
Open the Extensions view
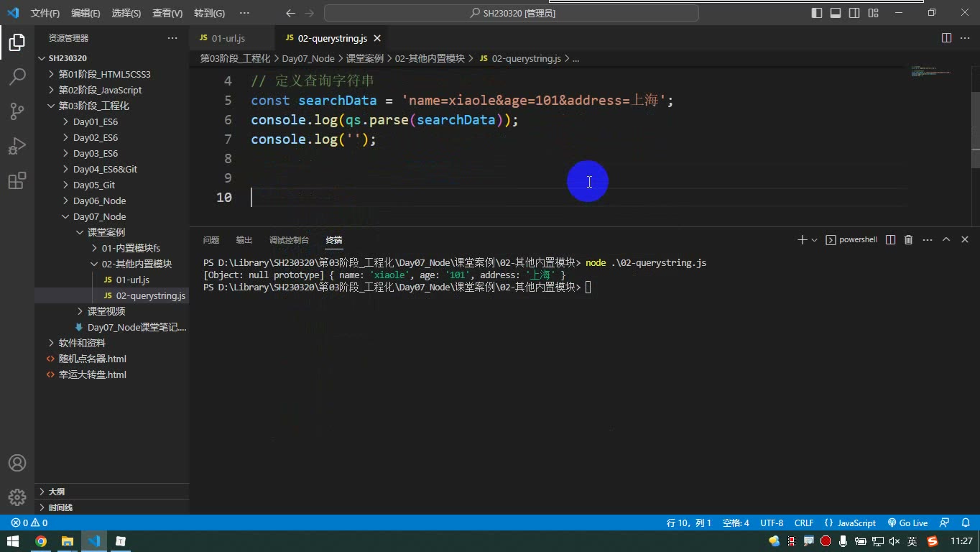coord(17,180)
